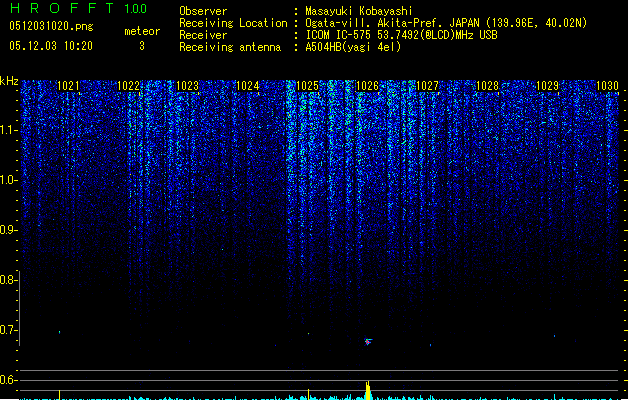Click the 1022 time marker
This screenshot has height=400, width=629.
(128, 86)
